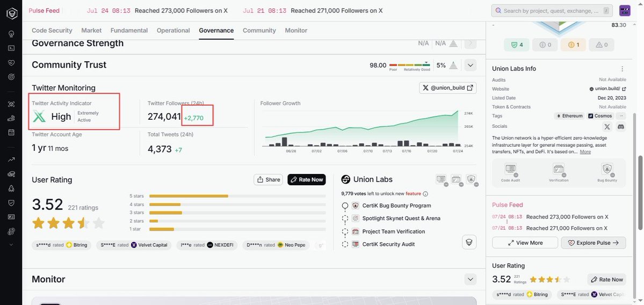Switch to the Code Security tab
The image size is (644, 305).
(x=52, y=31)
